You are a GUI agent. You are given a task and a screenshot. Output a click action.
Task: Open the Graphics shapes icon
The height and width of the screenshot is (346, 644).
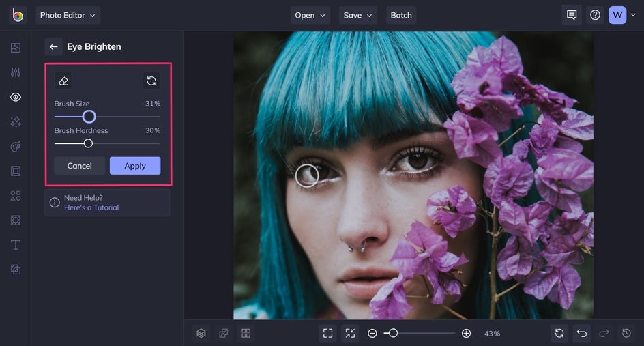16,196
